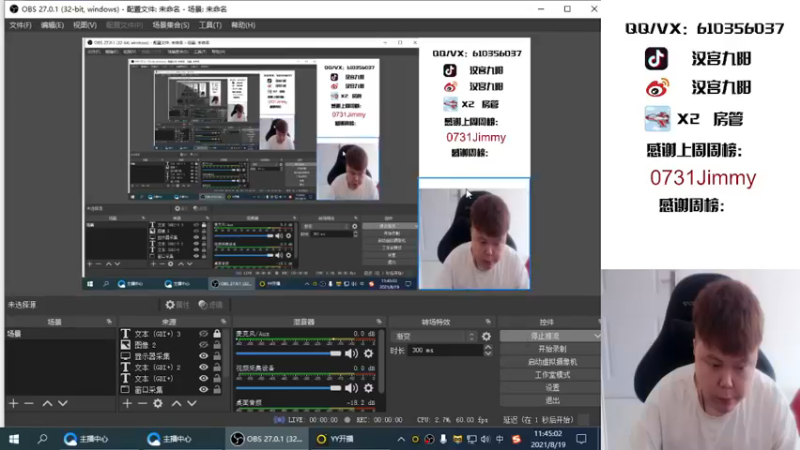Click the microphone icon in system tray
The width and height of the screenshot is (800, 450).
[443, 439]
